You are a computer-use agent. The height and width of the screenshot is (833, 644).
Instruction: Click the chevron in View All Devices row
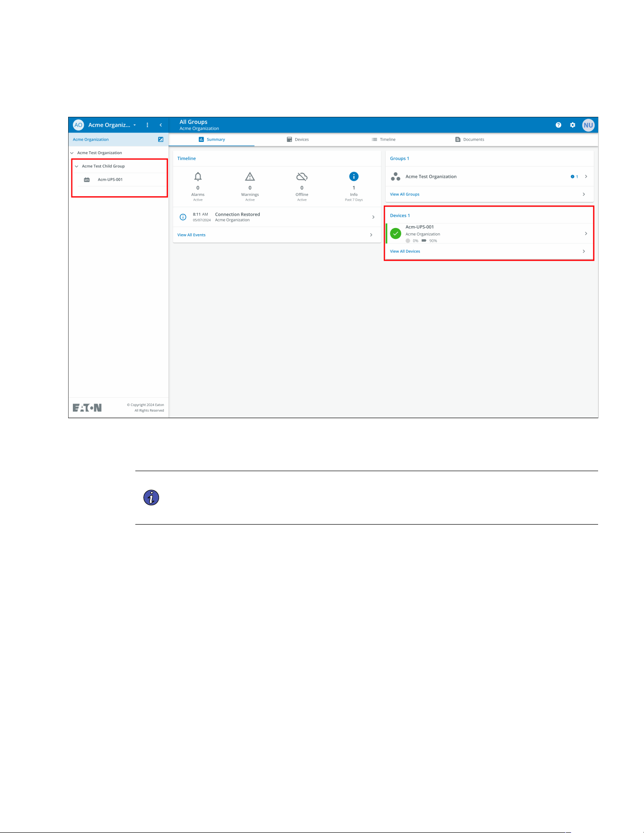[584, 252]
